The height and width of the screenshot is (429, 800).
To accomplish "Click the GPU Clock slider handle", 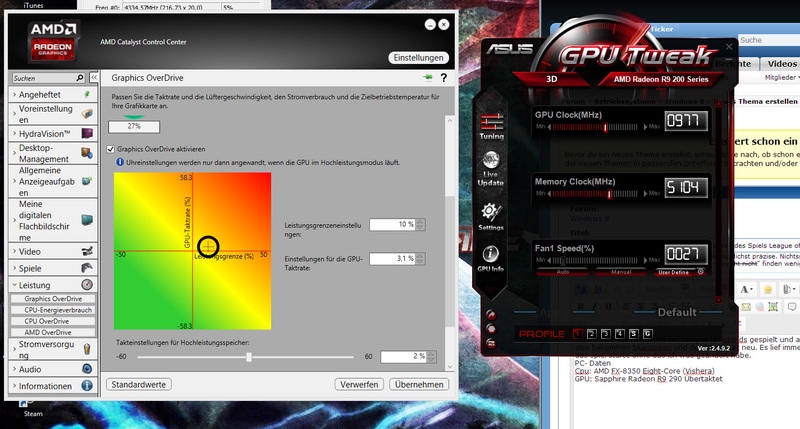I will click(606, 127).
